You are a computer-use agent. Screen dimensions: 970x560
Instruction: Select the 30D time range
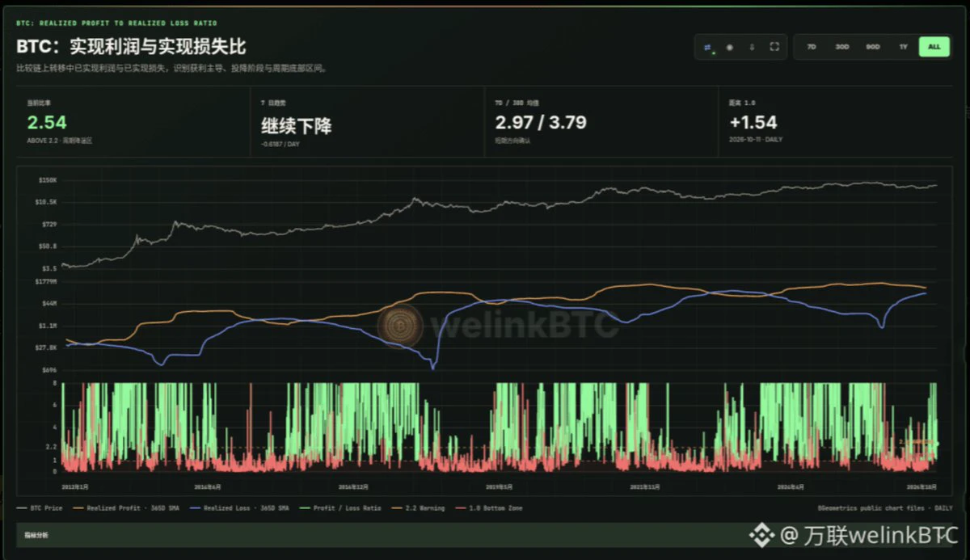(x=842, y=47)
